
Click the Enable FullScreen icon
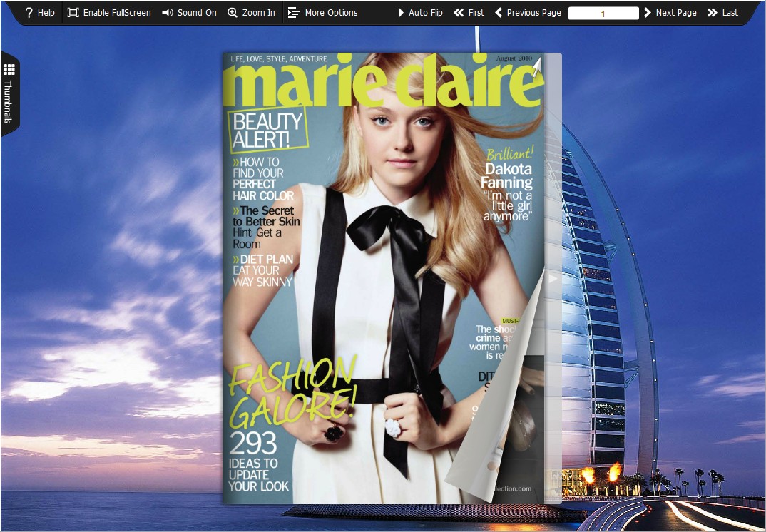click(73, 13)
